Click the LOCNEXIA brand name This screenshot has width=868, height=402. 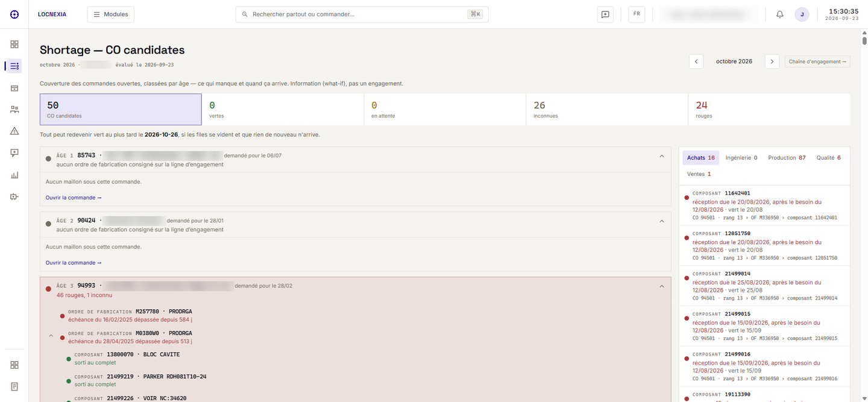pyautogui.click(x=52, y=14)
